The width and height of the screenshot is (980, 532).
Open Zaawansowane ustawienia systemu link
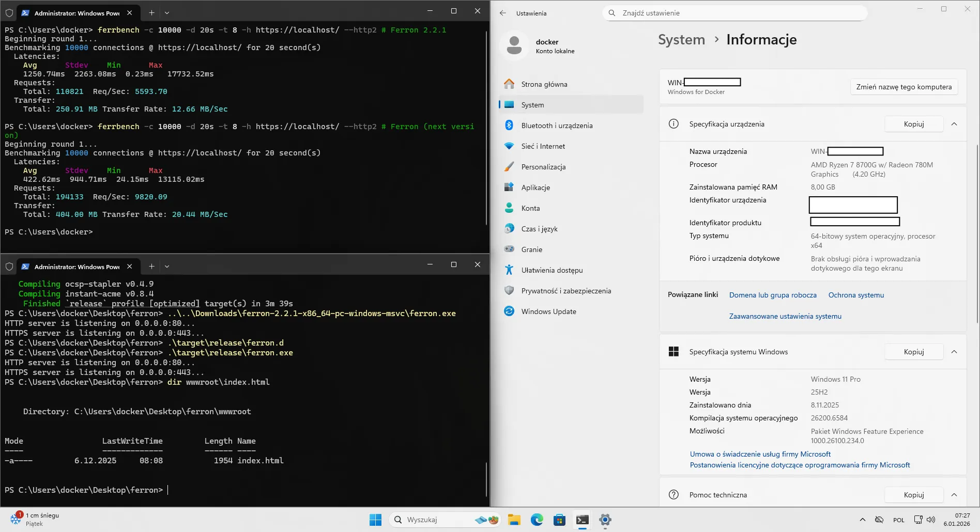785,316
